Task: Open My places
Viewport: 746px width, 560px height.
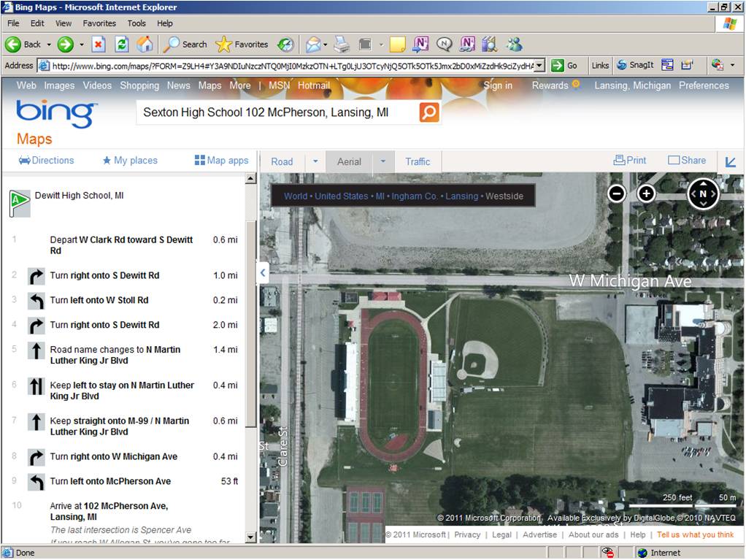Action: [130, 161]
